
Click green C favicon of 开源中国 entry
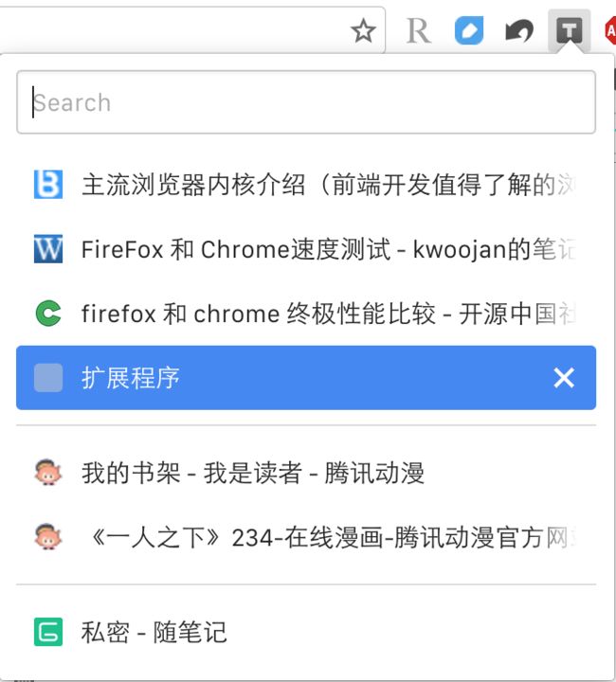coord(48,314)
